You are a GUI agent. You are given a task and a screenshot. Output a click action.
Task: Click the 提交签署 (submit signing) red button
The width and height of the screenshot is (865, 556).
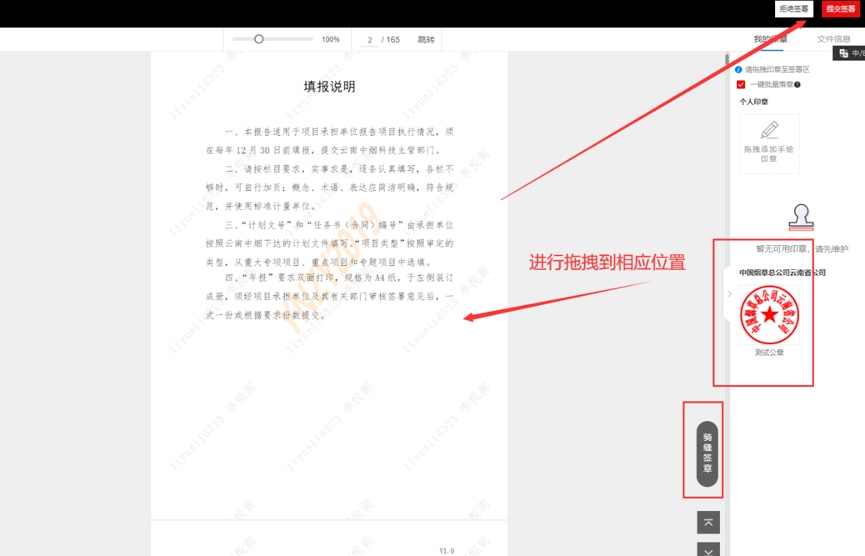(840, 9)
